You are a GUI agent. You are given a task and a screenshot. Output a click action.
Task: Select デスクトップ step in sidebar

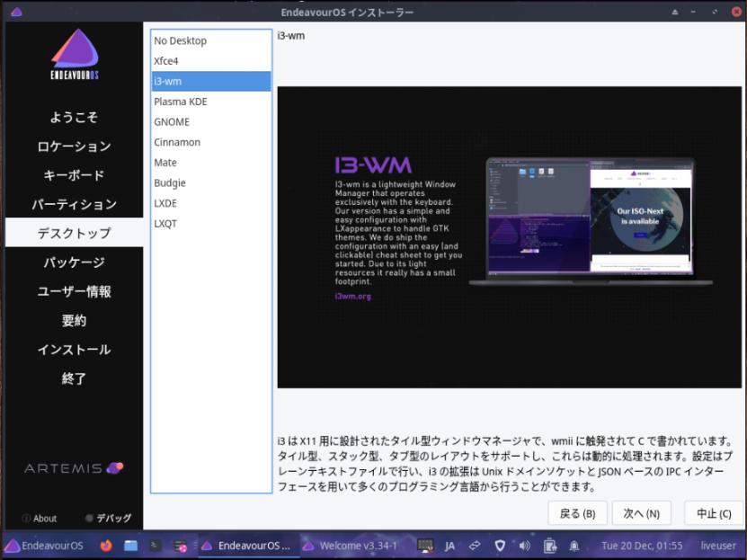point(74,233)
